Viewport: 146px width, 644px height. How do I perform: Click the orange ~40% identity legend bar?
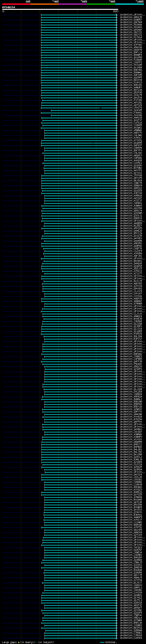click(45, 4)
